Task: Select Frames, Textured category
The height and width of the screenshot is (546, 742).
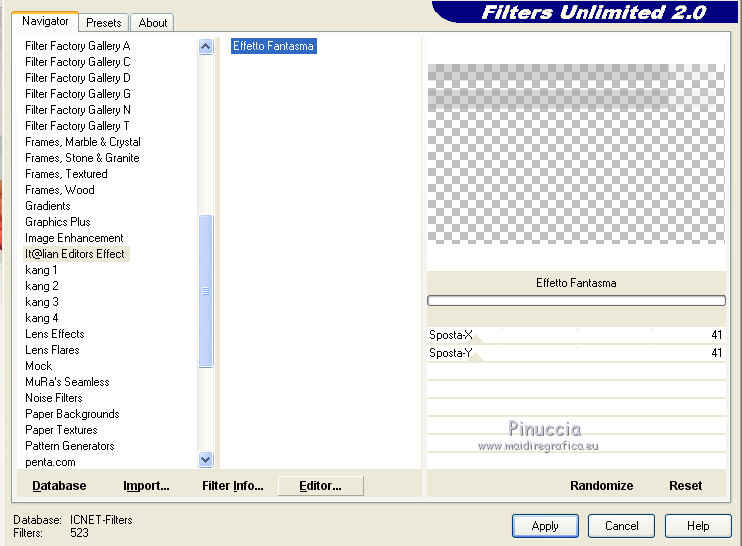Action: (66, 174)
